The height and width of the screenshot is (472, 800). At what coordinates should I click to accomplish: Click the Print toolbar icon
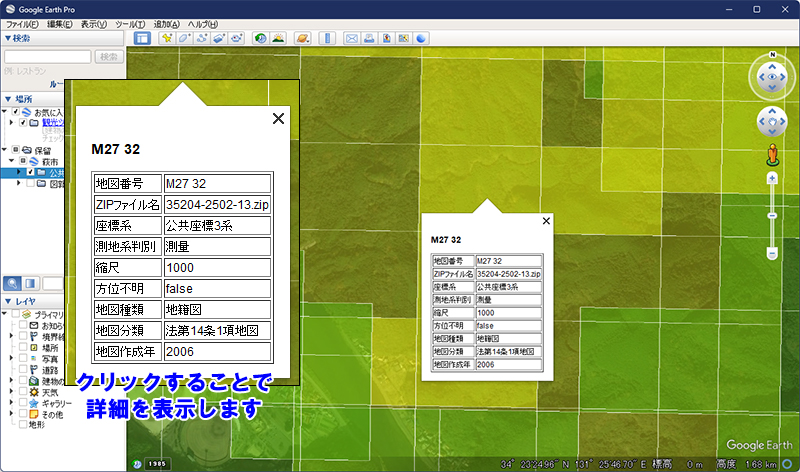369,38
